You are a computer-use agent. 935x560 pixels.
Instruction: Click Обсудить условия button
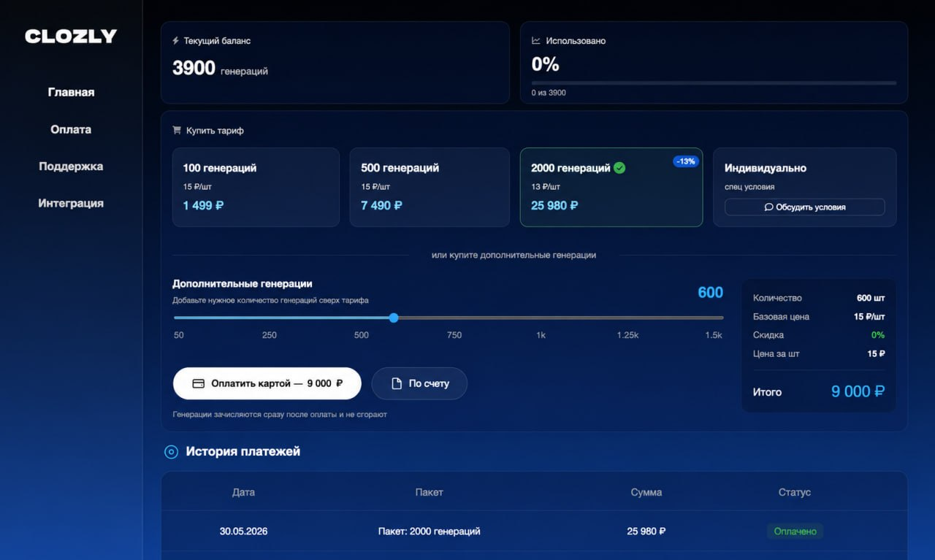click(804, 207)
